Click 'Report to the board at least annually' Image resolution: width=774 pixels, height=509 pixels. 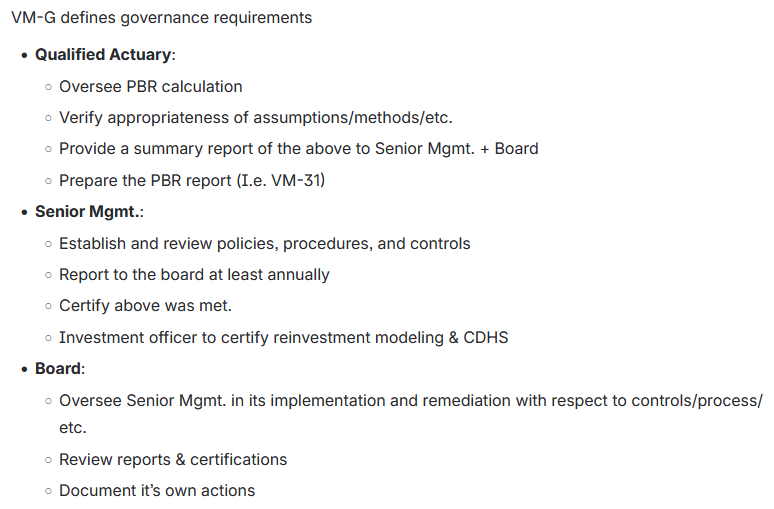pos(194,274)
